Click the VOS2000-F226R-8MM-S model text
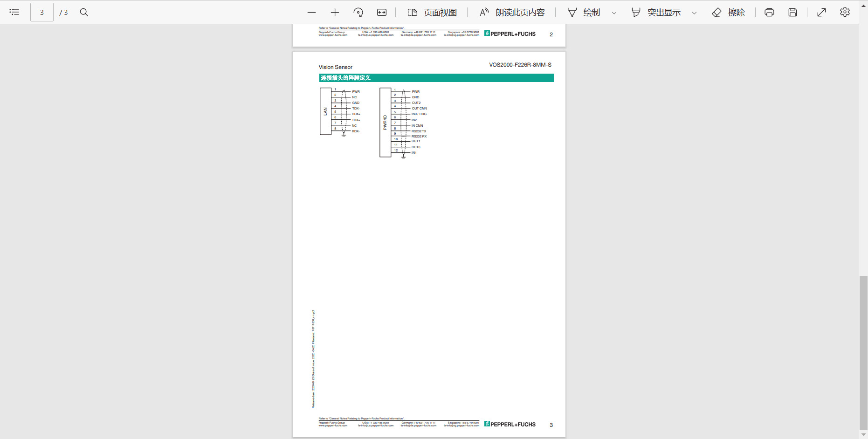Screen dimensions: 868x439 [520, 65]
